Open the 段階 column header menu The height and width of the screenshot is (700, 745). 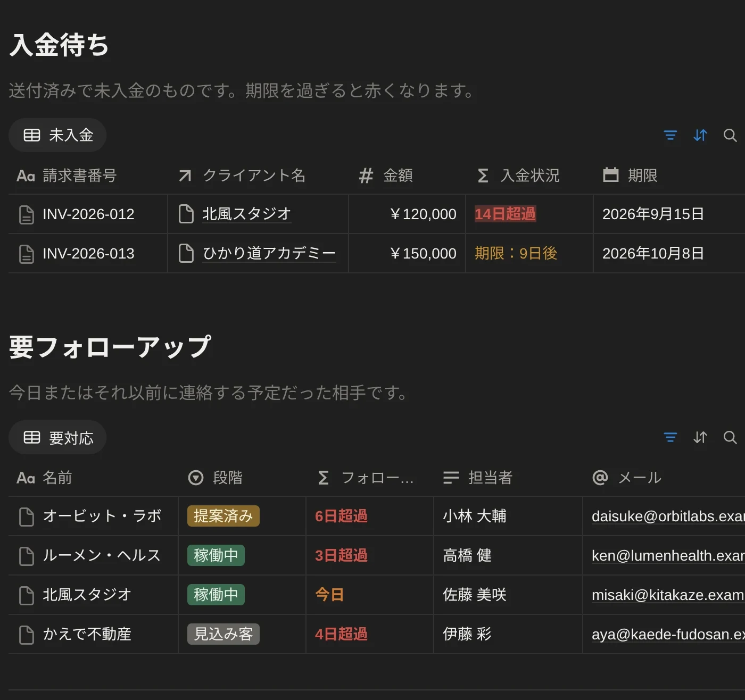point(242,478)
